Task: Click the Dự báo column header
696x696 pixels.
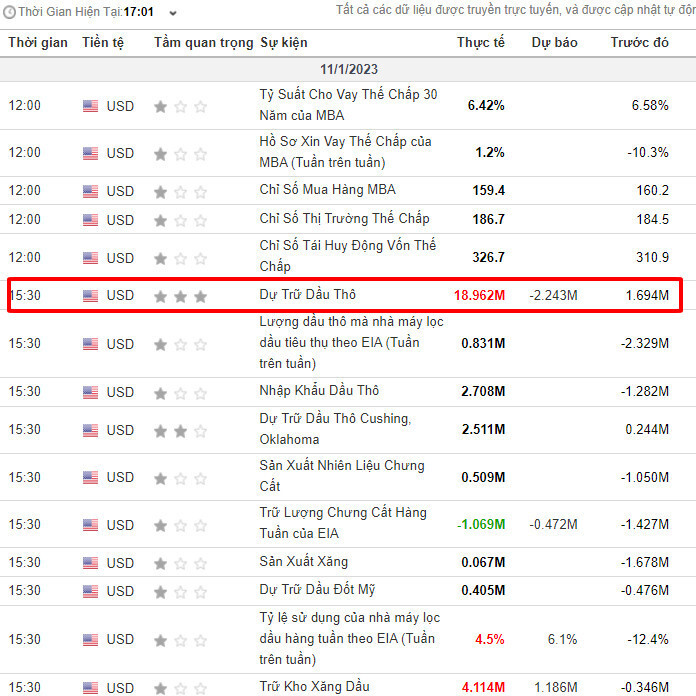Action: pos(554,43)
